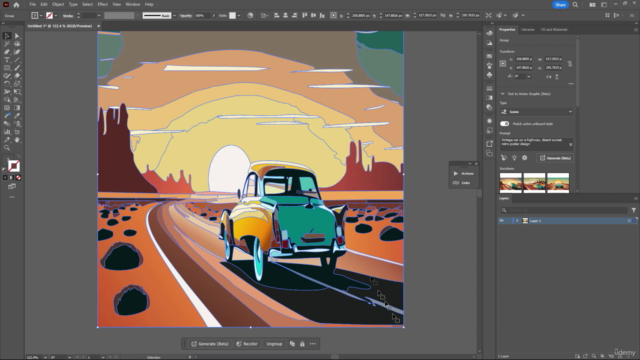Click Layers search field
Viewport: 640px width, 360px height.
coord(564,210)
